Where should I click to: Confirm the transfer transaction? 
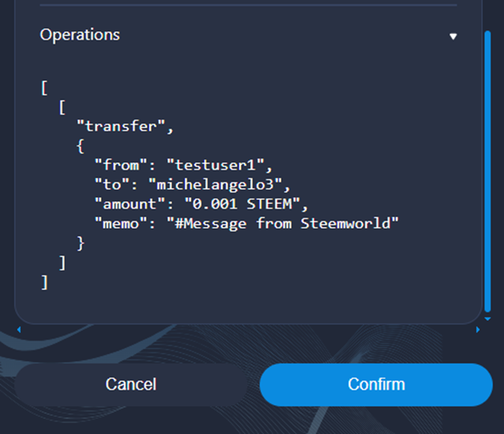pos(376,384)
